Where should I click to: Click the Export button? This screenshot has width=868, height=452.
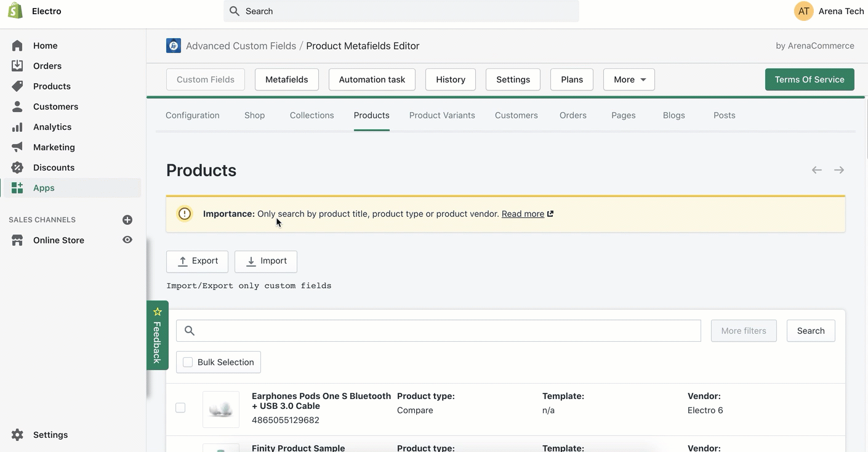point(197,261)
